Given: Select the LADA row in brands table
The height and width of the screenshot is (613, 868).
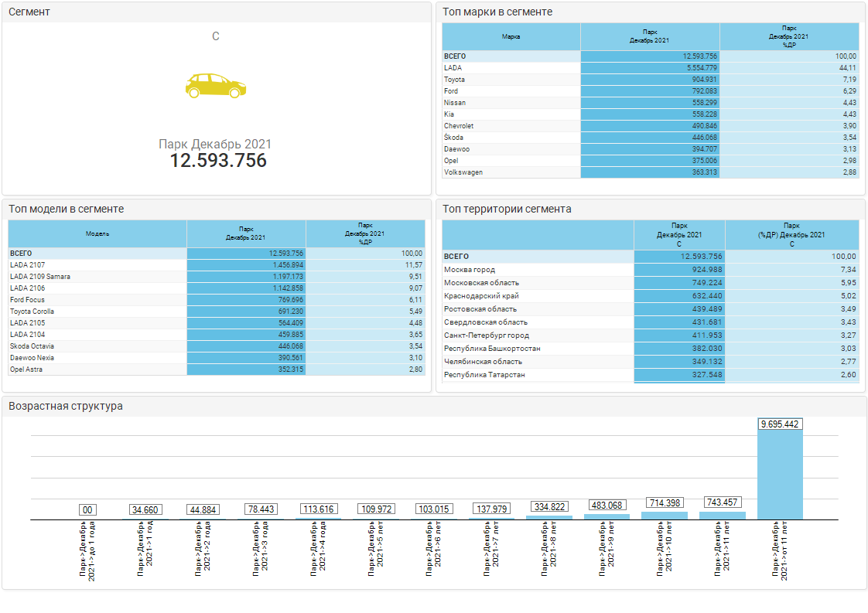Looking at the screenshot, I should click(511, 68).
